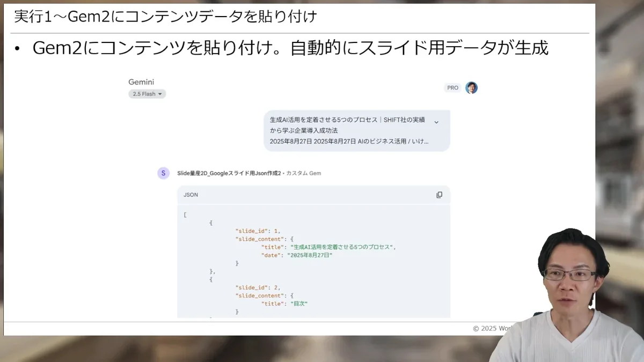The height and width of the screenshot is (362, 644).
Task: Click the prompt text 生成AI活用を定着させる5つのプロセス
Action: [x=324, y=121]
